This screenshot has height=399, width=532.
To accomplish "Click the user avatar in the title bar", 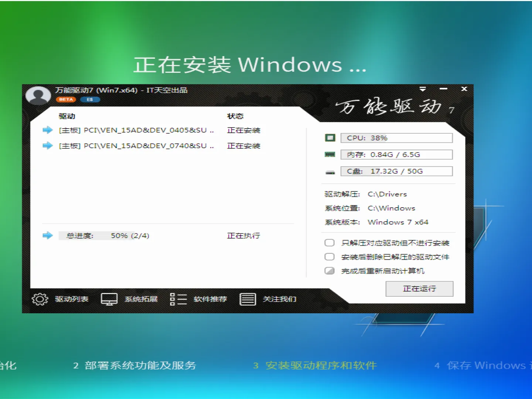I will pyautogui.click(x=37, y=95).
